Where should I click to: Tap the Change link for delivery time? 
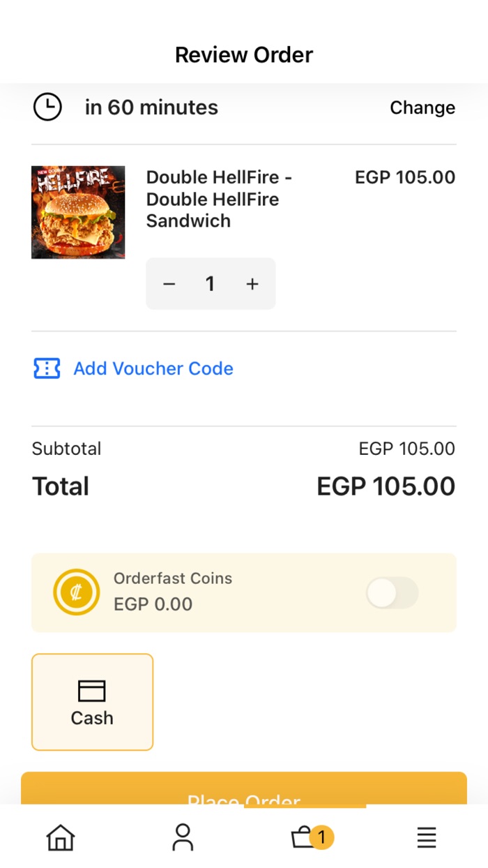click(422, 107)
